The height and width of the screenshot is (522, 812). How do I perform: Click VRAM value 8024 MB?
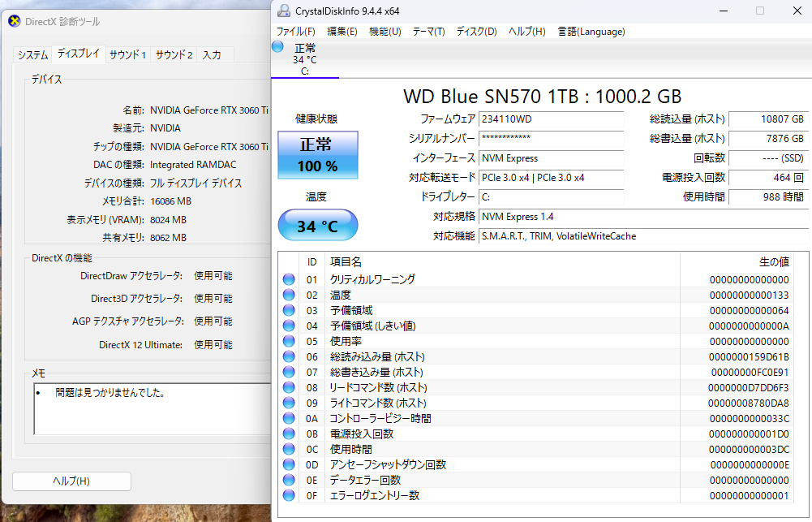coord(168,220)
